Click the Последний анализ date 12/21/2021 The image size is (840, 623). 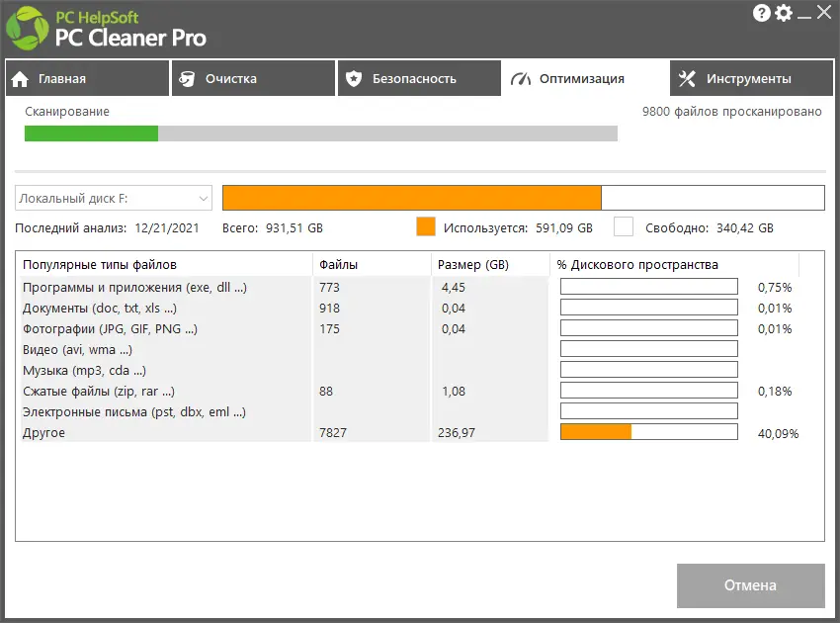(x=167, y=227)
